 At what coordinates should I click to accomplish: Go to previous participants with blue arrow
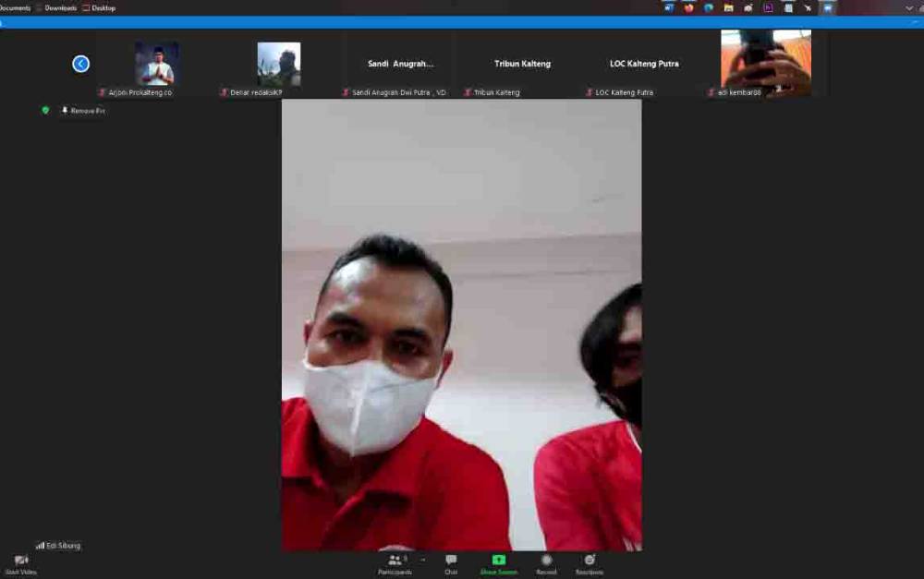[80, 64]
